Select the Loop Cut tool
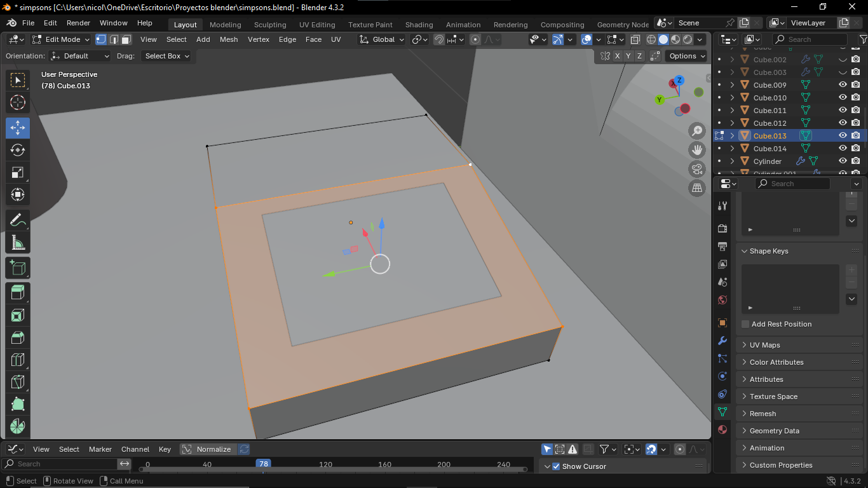 (x=18, y=360)
